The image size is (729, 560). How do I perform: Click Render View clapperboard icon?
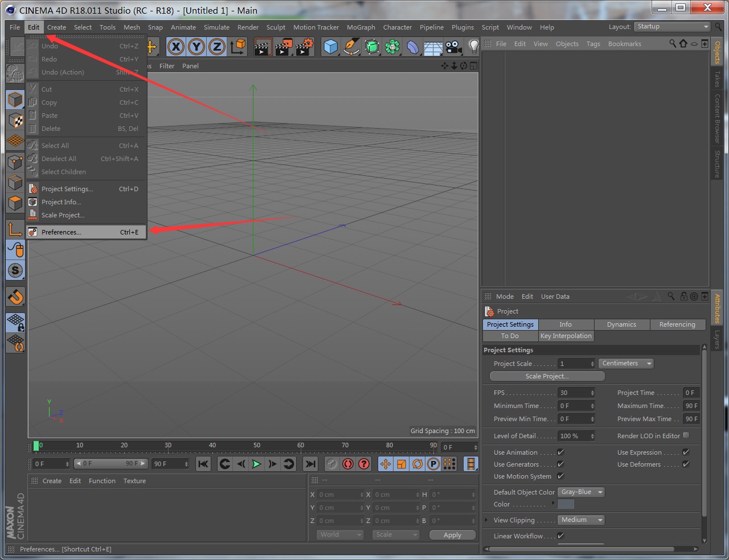pyautogui.click(x=263, y=47)
